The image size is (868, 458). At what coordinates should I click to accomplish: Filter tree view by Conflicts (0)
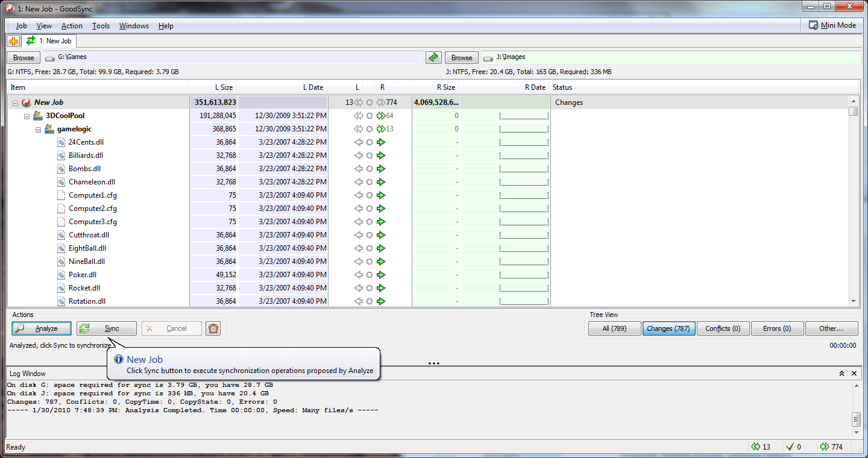click(x=723, y=328)
